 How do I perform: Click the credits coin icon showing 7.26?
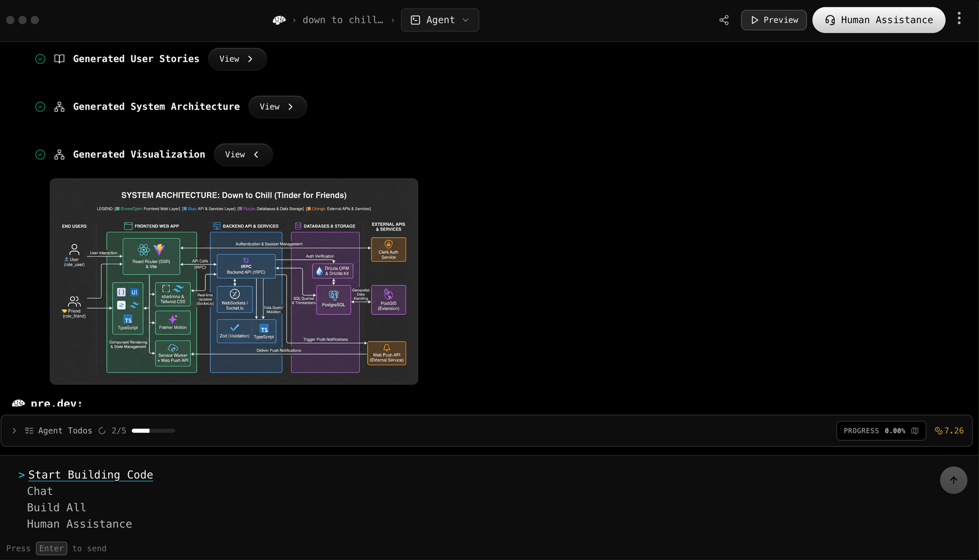pyautogui.click(x=938, y=431)
